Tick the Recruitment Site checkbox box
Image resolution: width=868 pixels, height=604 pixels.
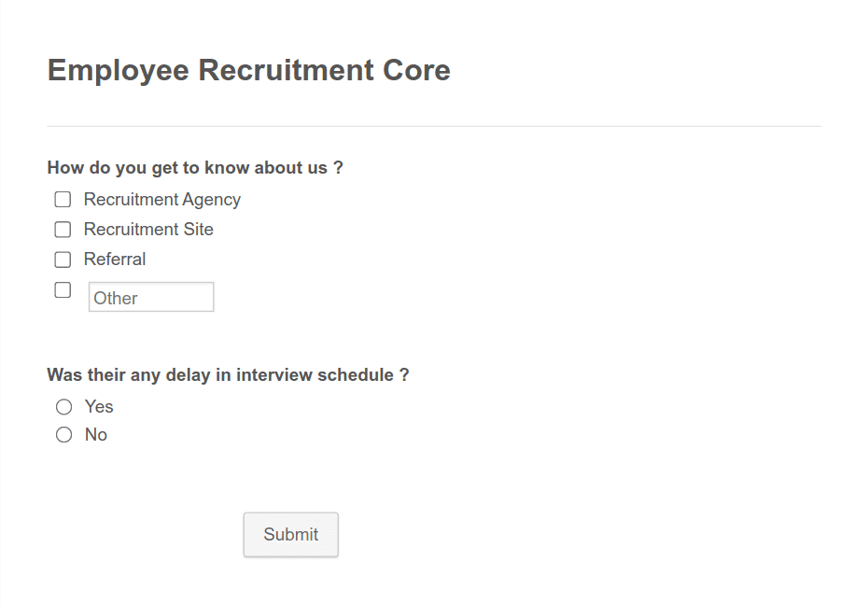63,230
